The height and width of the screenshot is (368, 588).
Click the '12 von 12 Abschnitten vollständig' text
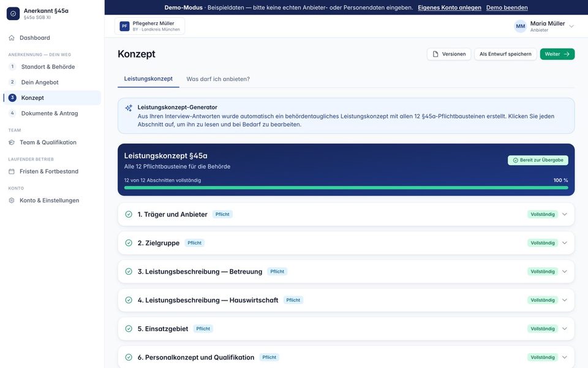coord(162,180)
